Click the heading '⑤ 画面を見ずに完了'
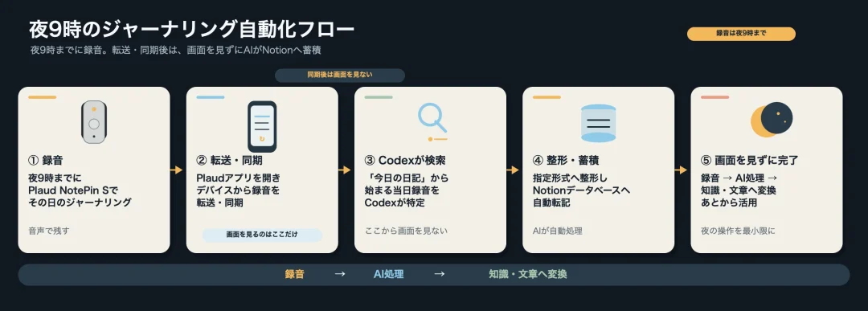The image size is (868, 311). click(x=750, y=161)
